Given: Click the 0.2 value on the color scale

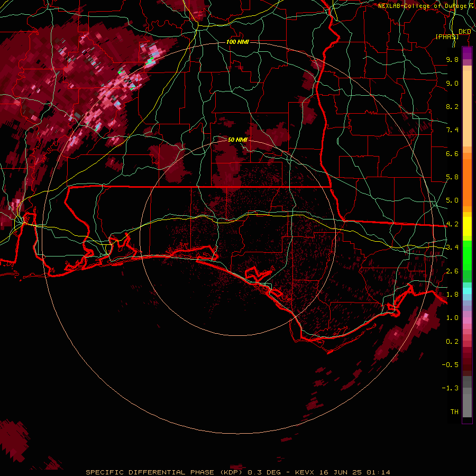Looking at the screenshot, I should click(452, 342).
